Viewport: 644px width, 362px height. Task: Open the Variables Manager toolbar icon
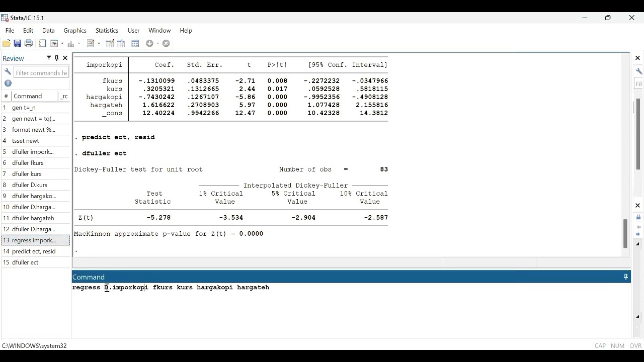coord(135,44)
